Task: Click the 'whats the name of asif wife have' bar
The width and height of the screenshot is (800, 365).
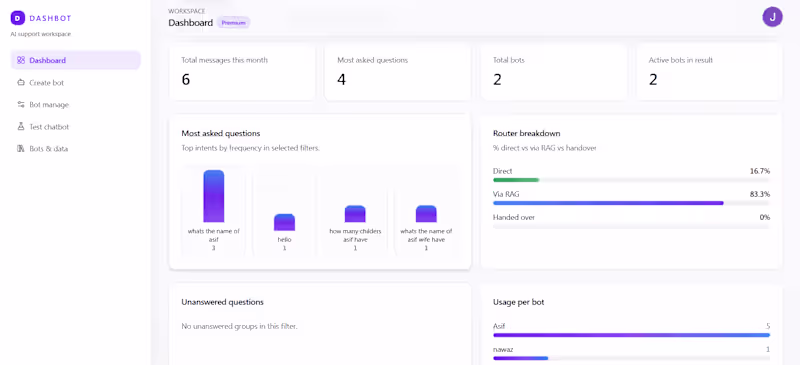Action: pos(426,214)
